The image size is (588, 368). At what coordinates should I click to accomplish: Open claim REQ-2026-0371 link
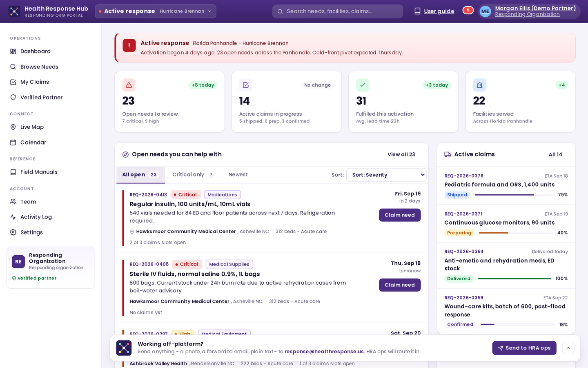(463, 214)
